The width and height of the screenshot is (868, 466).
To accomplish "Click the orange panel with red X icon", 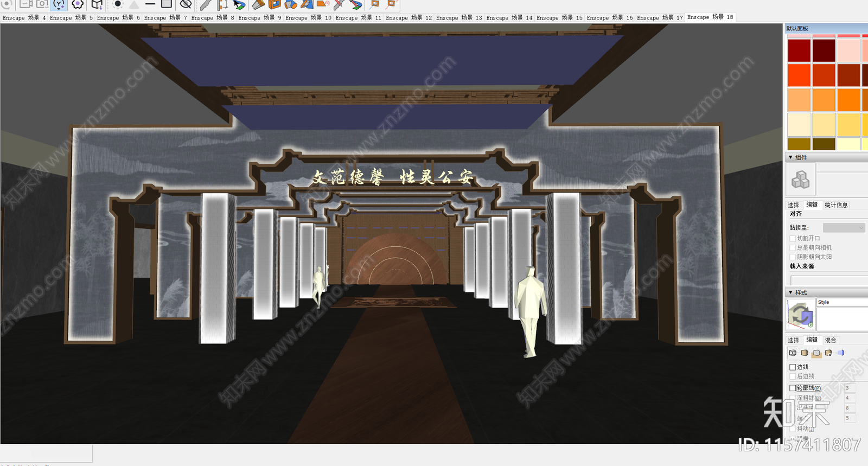I will pos(323,4).
